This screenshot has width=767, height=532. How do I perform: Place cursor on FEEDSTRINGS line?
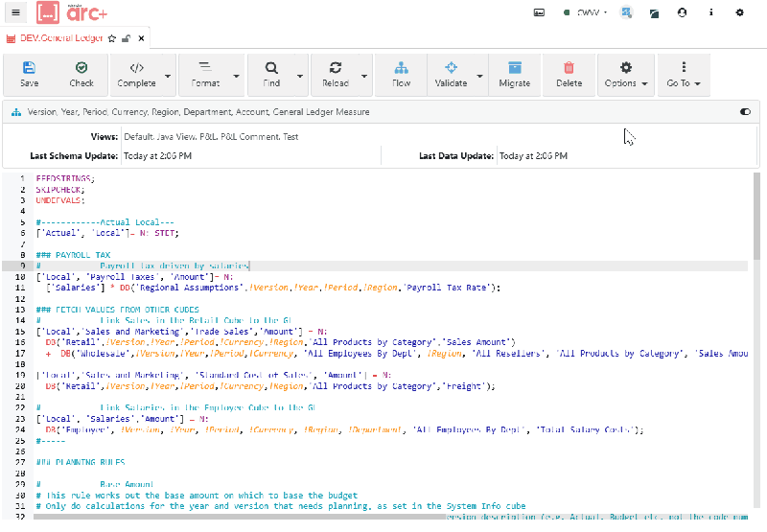65,178
